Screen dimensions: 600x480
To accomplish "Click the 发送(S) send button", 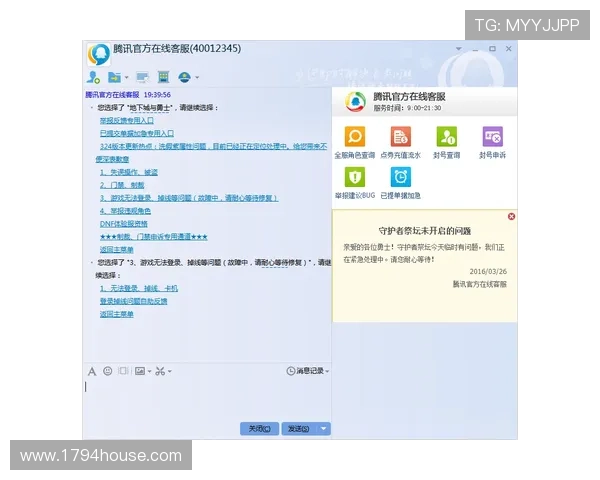I will 299,429.
